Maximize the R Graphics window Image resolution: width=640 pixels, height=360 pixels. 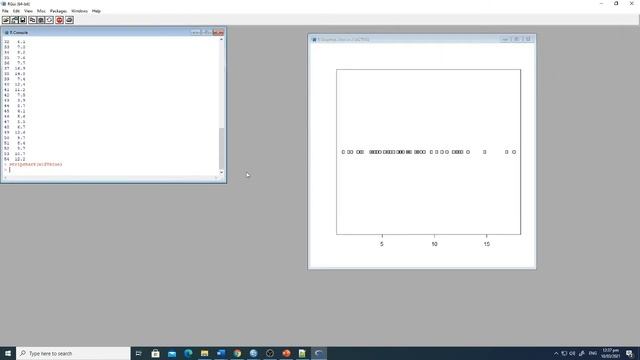[516, 39]
